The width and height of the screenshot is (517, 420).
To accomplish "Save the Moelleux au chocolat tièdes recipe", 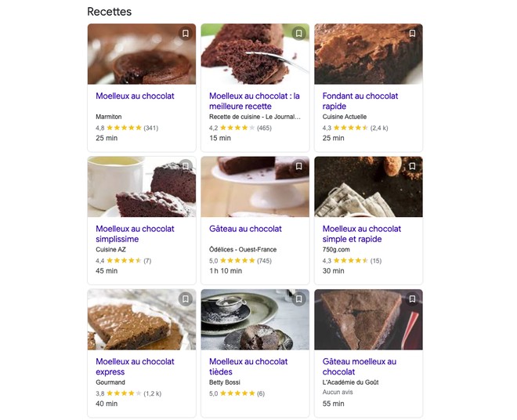I will click(x=298, y=299).
